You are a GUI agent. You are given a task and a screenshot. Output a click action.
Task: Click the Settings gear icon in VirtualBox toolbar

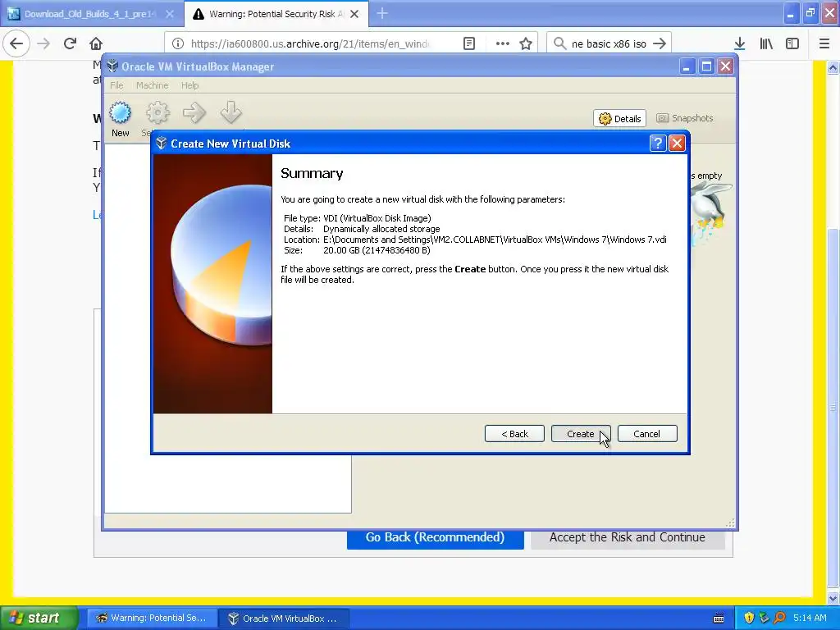click(157, 113)
